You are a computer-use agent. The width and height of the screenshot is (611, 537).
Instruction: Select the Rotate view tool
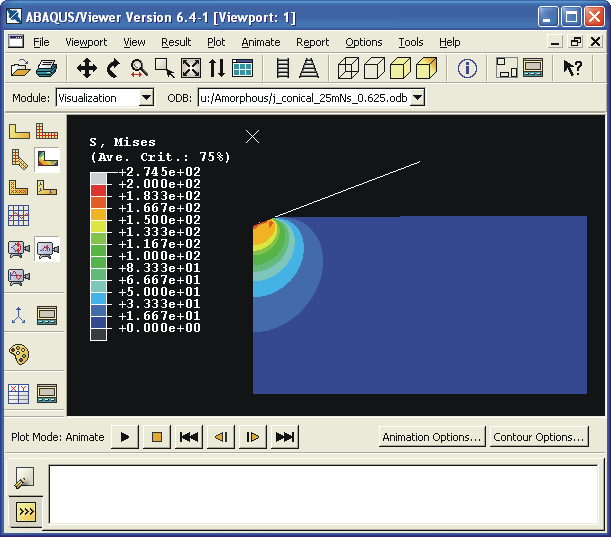click(113, 68)
